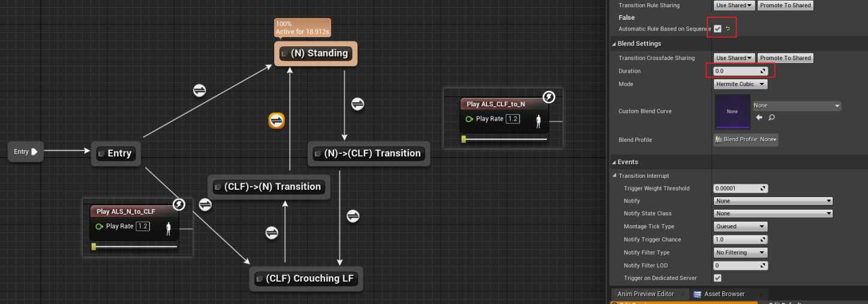Click transition icon between Entry and Standing
This screenshot has width=868, height=304.
click(x=200, y=90)
